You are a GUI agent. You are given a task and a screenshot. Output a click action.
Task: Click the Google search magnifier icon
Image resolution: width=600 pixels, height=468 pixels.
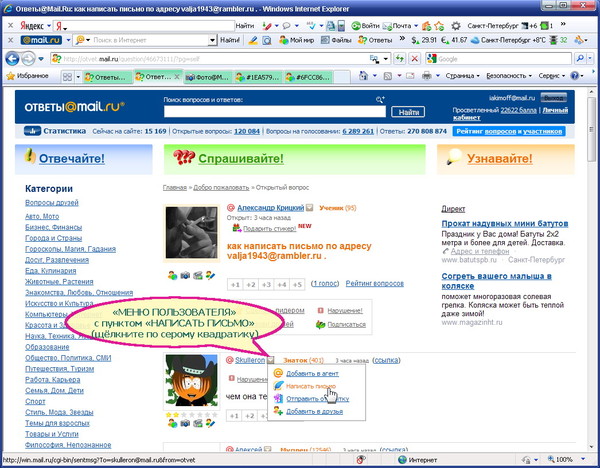coord(580,59)
